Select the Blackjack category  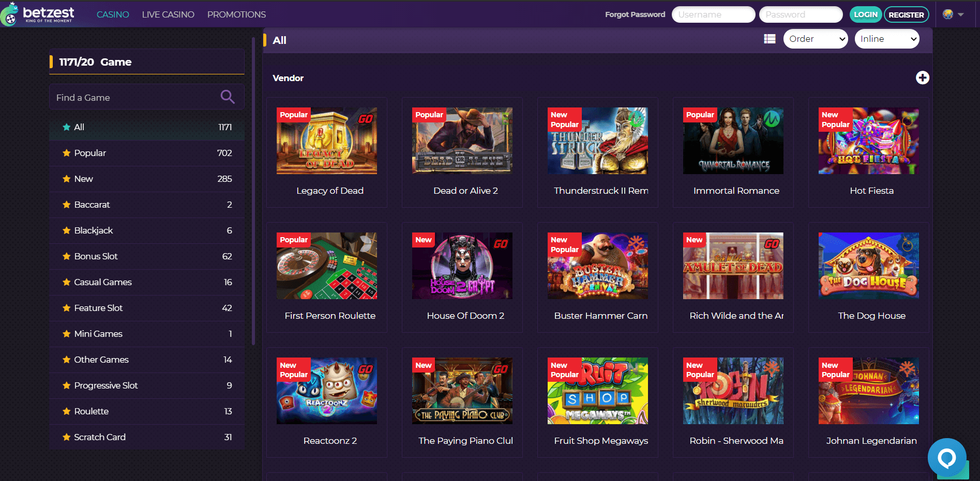point(94,230)
